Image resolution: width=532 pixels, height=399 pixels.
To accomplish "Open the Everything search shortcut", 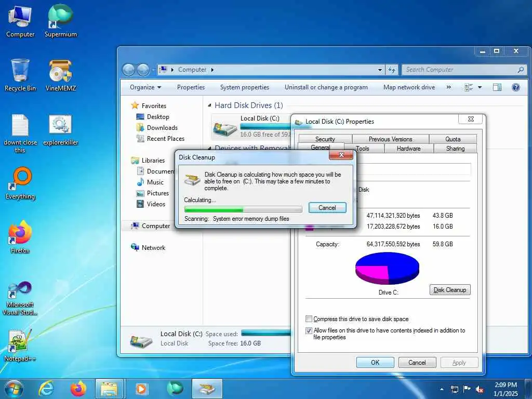I will pos(20,183).
